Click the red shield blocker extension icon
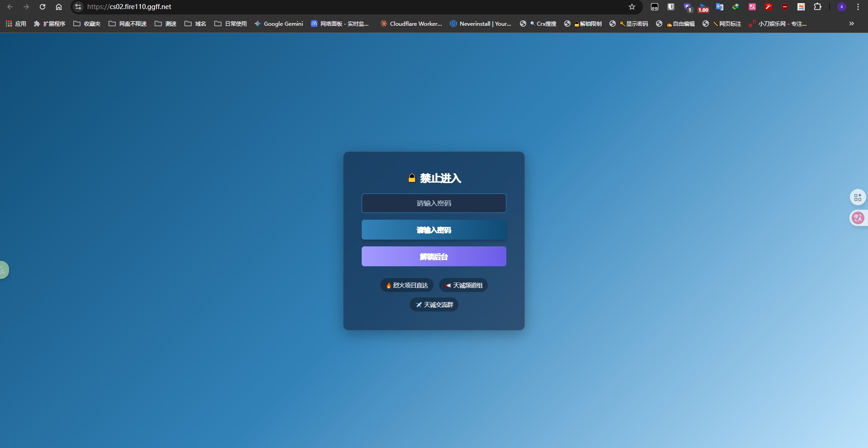868x448 pixels. pyautogui.click(x=785, y=7)
